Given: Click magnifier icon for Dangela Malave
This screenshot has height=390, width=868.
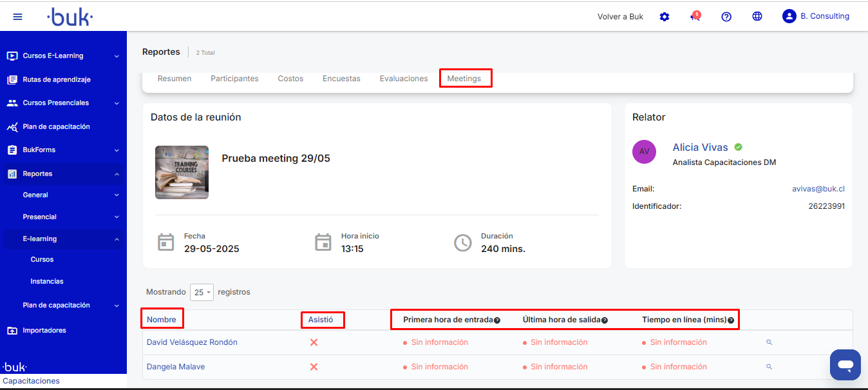Looking at the screenshot, I should click(769, 367).
